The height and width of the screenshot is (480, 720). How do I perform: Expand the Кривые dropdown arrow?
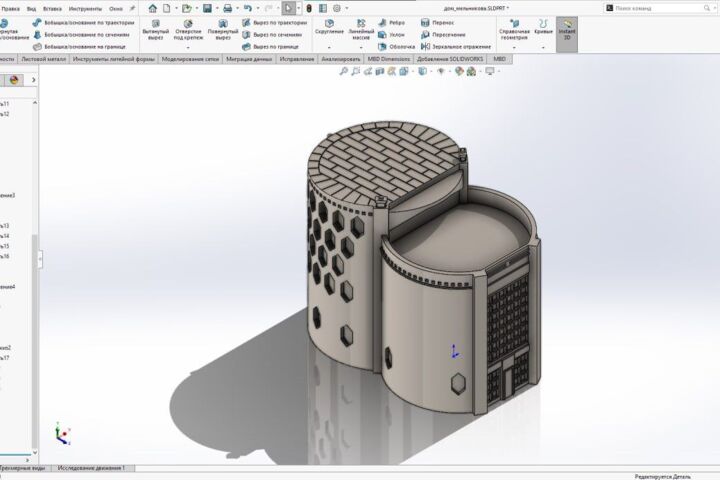[544, 47]
